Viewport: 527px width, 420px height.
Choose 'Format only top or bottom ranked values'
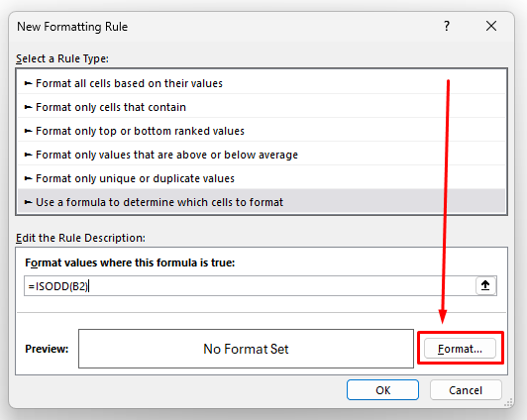[x=262, y=131]
